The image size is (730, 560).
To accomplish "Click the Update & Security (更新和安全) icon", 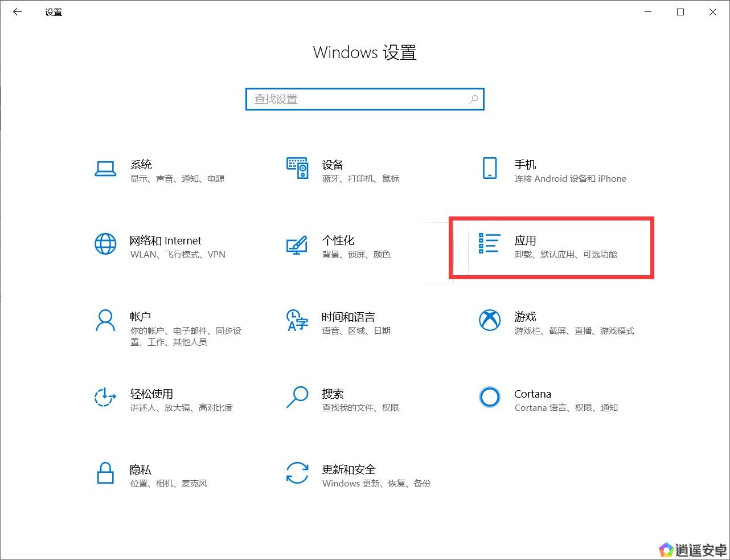I will [297, 473].
